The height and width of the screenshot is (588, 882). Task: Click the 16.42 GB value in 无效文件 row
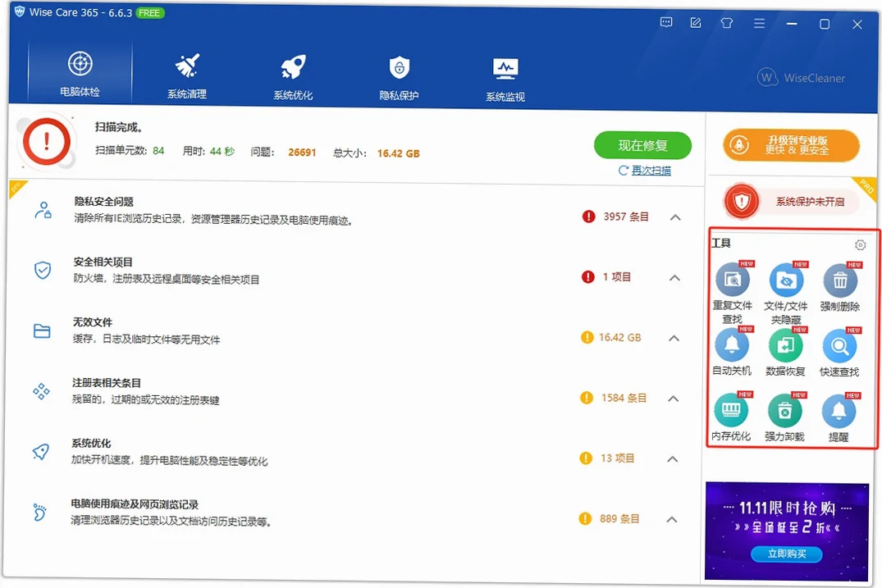[x=620, y=337]
